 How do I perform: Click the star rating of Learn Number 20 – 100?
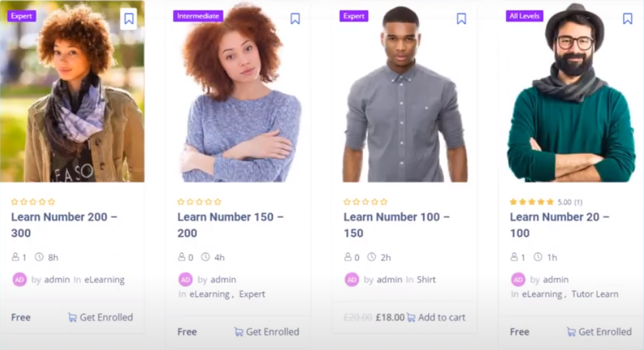[x=531, y=202]
